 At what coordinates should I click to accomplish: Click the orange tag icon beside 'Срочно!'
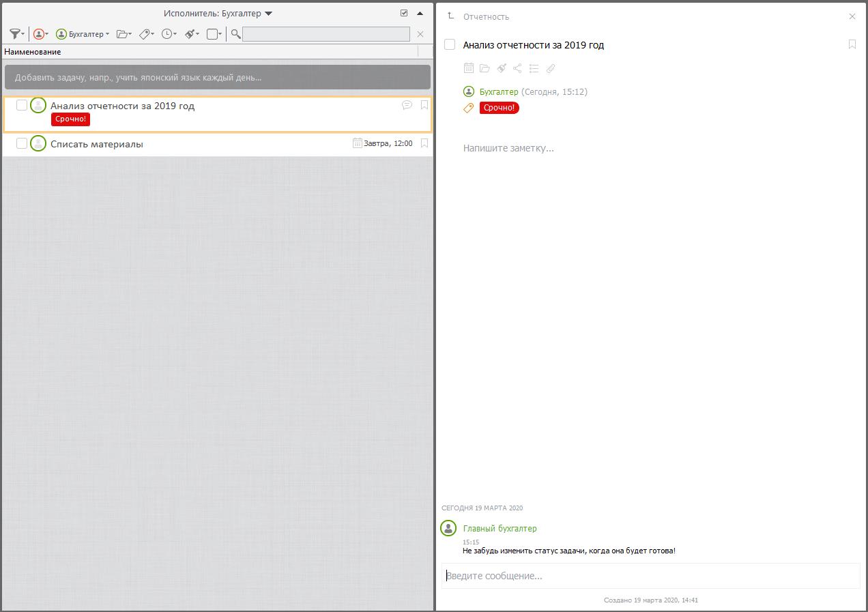click(469, 108)
